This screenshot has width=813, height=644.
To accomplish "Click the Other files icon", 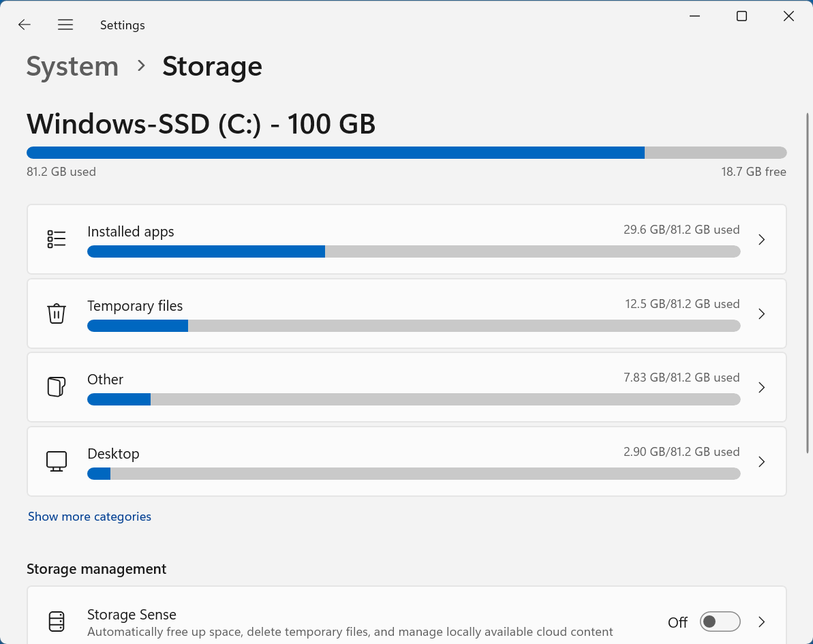I will coord(57,386).
